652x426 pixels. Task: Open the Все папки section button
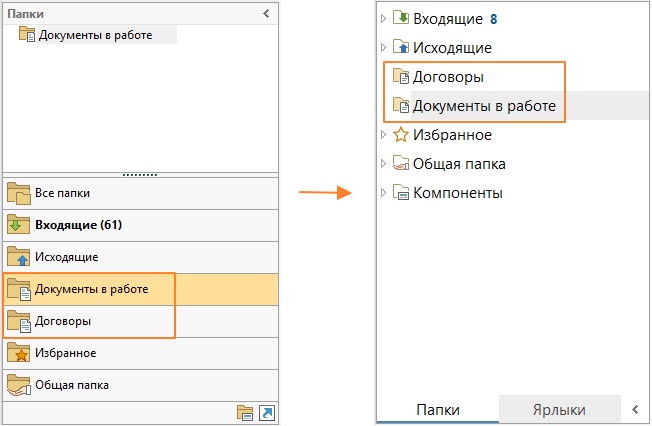point(141,193)
